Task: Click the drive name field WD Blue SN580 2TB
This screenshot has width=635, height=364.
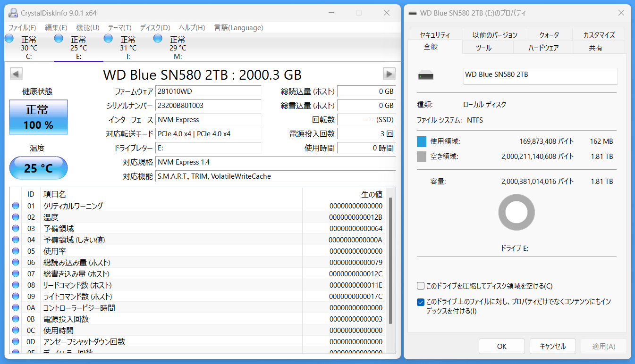Action: tap(541, 76)
